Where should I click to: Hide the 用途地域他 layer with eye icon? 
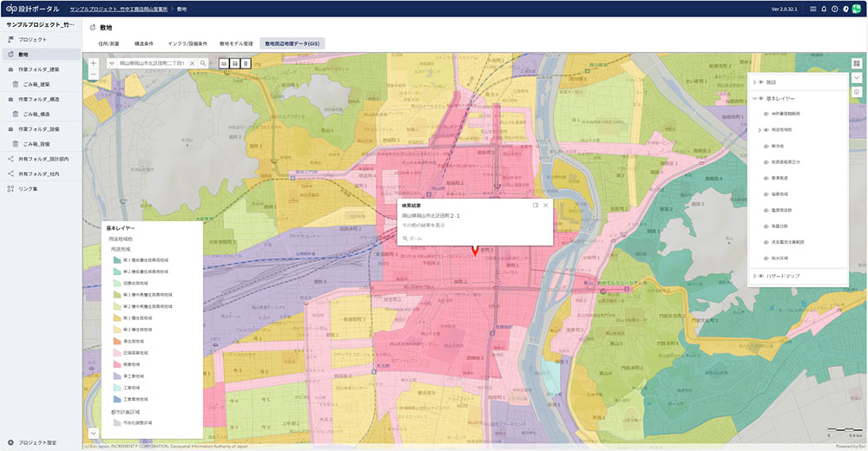pos(767,129)
